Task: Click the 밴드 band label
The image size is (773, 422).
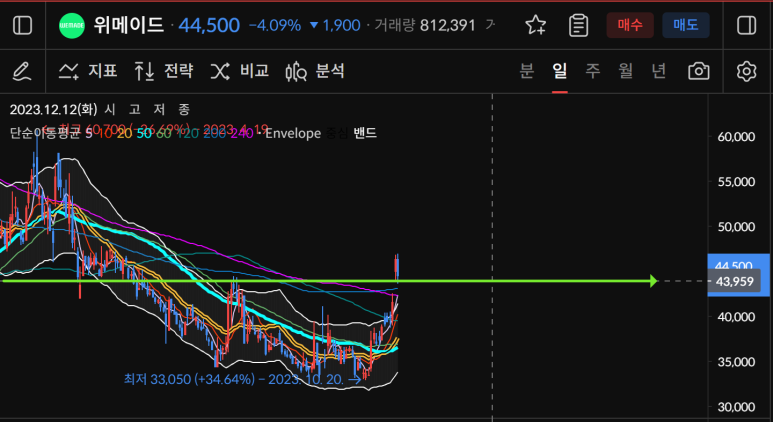Action: click(365, 133)
